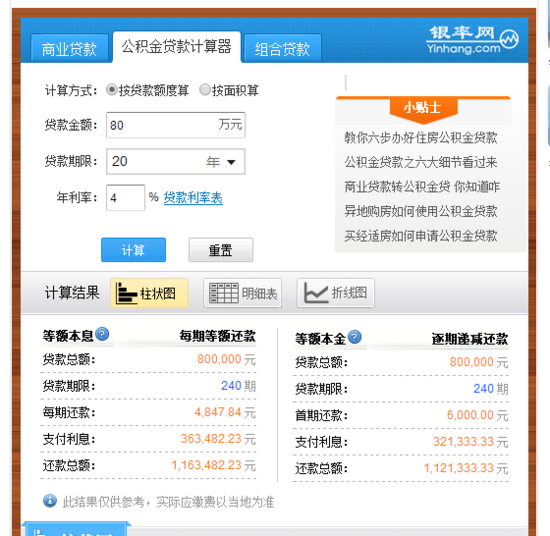Screen dimensions: 550x536
Task: Click 首期还款 value 6,000.00
Action: 470,415
